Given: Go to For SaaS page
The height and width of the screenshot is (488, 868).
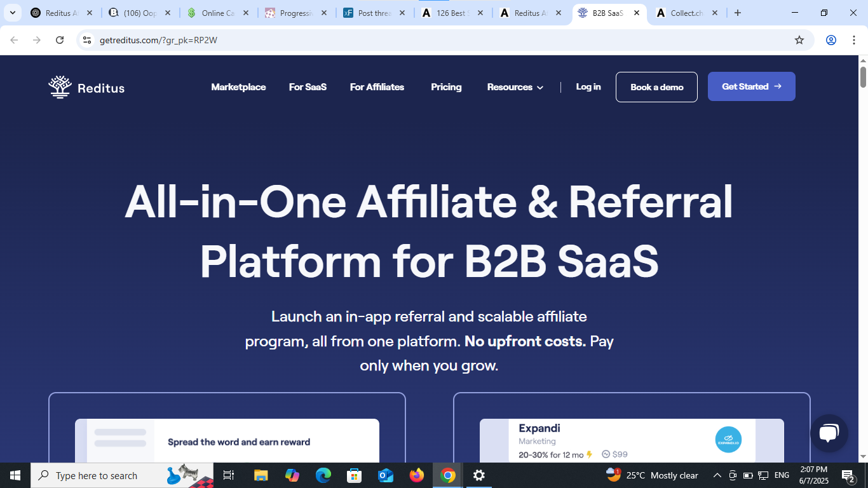Looking at the screenshot, I should pyautogui.click(x=308, y=87).
